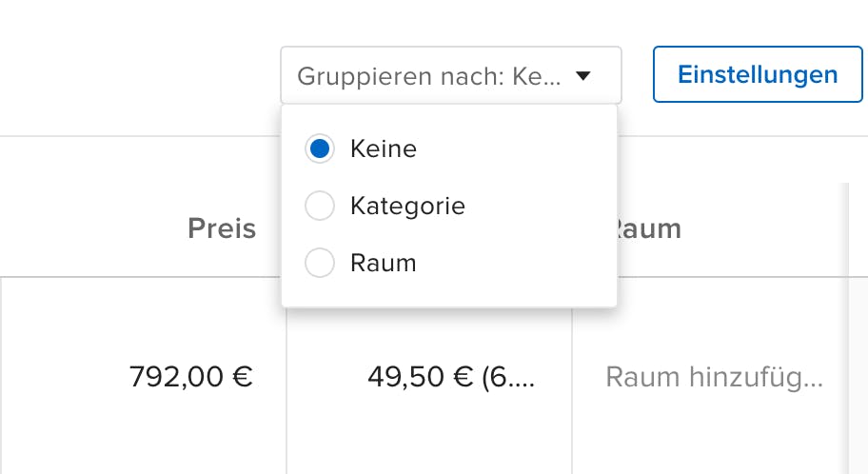Open the Gruppieren nach combo box

click(x=450, y=75)
